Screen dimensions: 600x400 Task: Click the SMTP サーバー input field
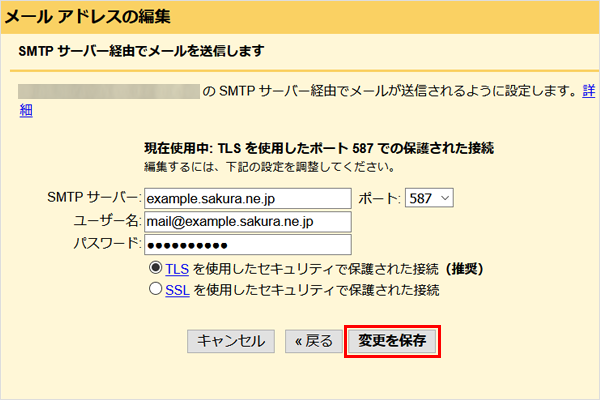click(x=247, y=198)
